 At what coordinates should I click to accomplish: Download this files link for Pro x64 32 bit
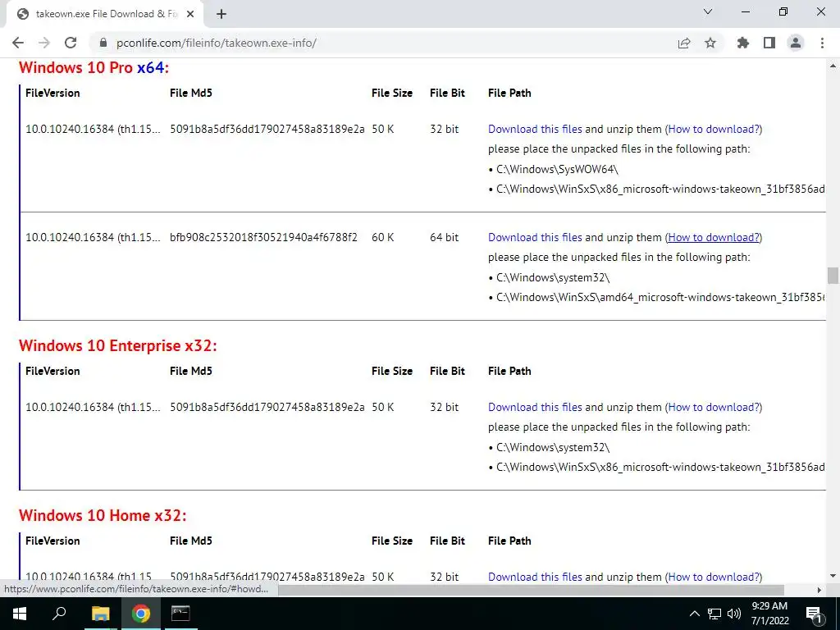(535, 129)
